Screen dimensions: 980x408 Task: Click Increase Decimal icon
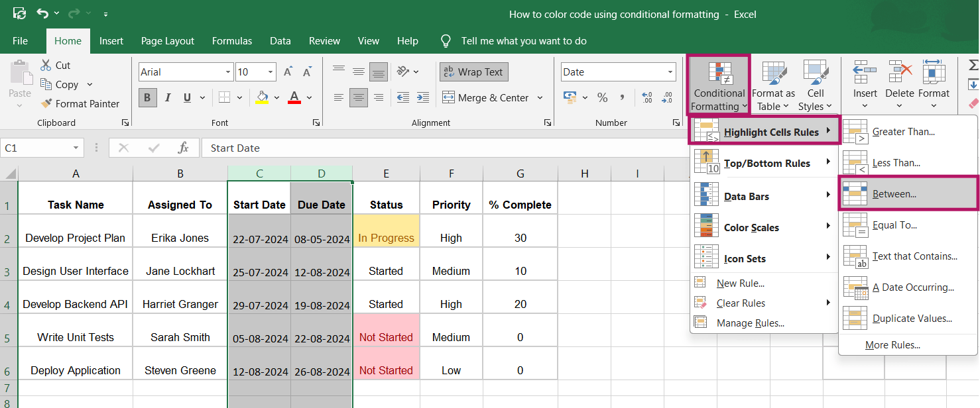(647, 97)
